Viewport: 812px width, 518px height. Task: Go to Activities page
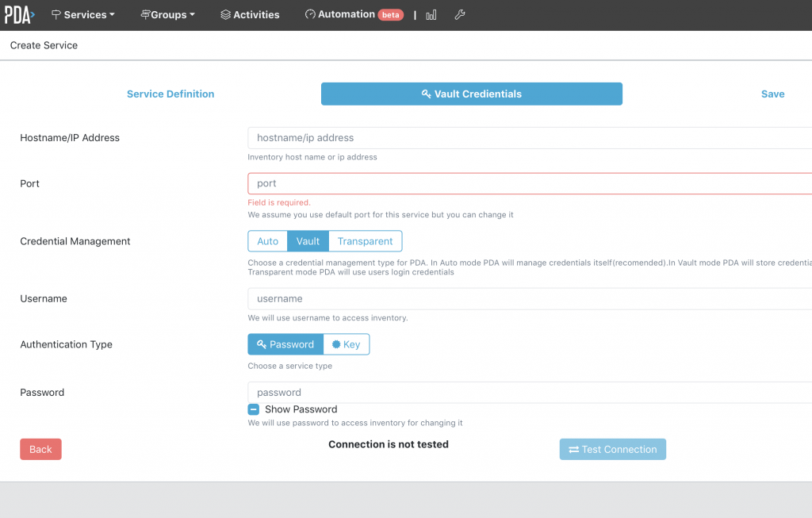coord(250,15)
